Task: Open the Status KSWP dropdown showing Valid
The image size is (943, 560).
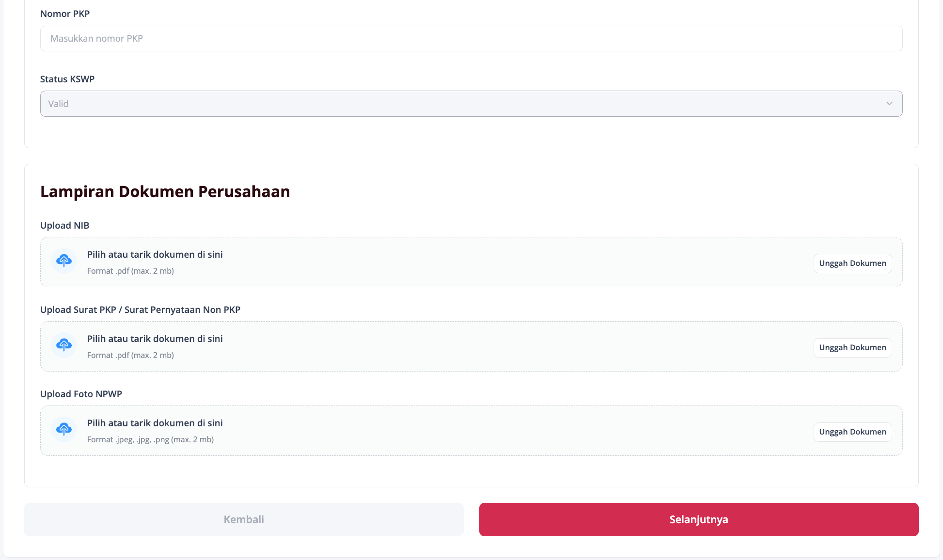Action: point(471,104)
